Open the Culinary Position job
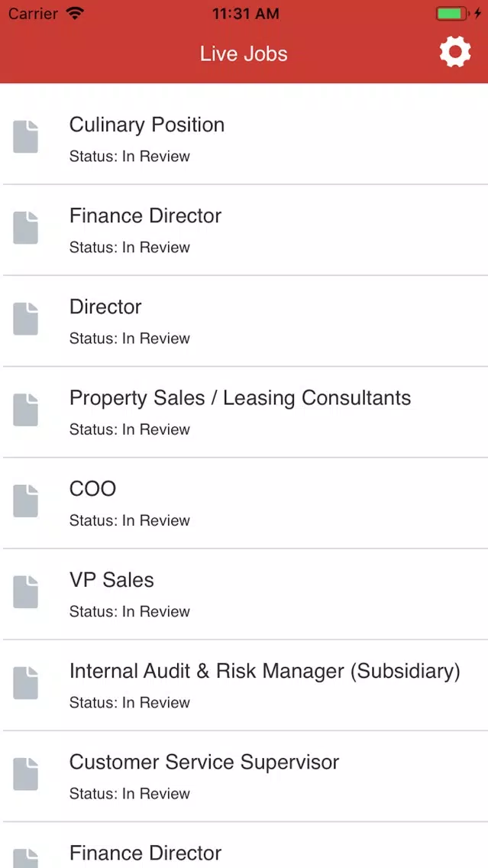Screen dimensions: 488x868 pos(147,125)
